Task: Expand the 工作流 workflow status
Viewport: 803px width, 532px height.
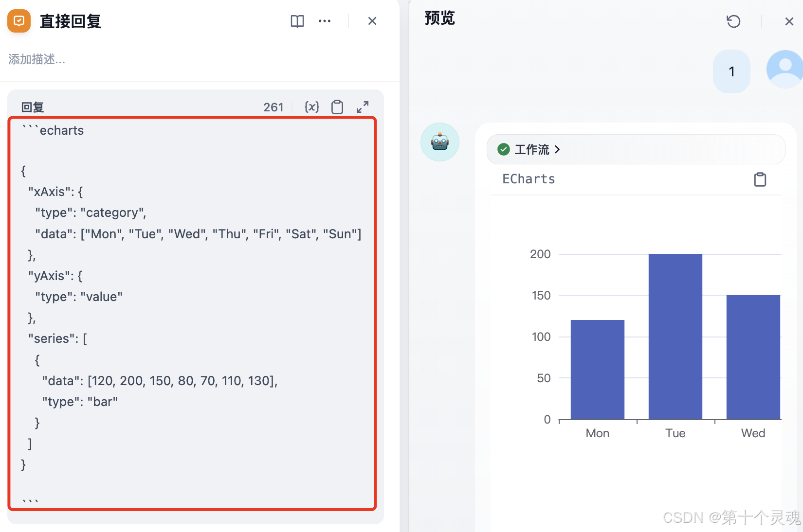Action: 636,149
